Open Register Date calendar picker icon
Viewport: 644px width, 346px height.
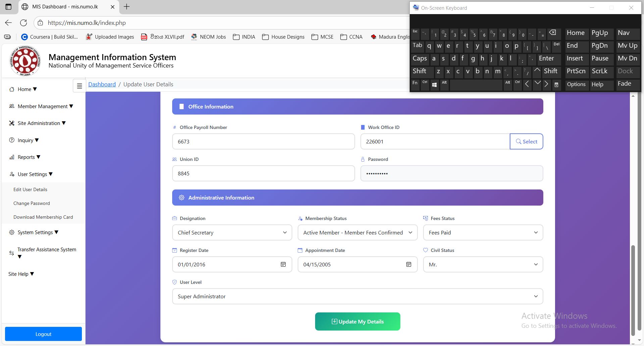[x=283, y=265]
